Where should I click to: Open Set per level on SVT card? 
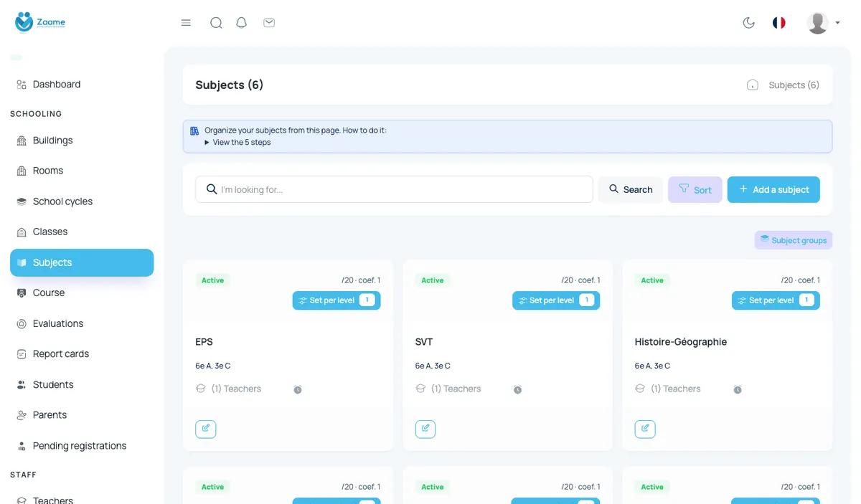[556, 300]
